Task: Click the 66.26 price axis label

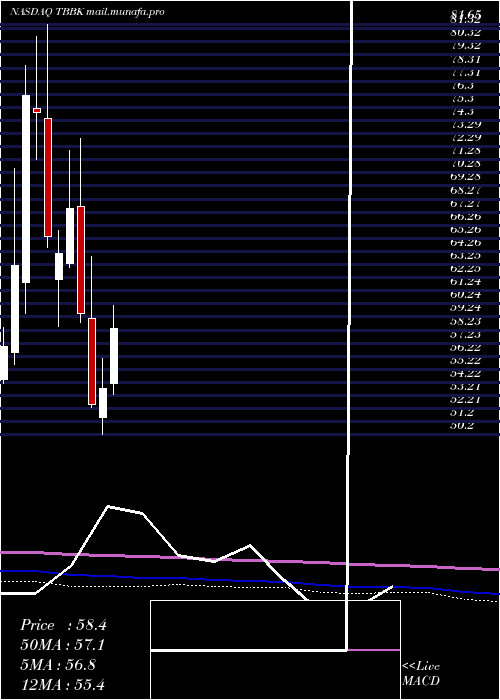Action: tap(466, 217)
